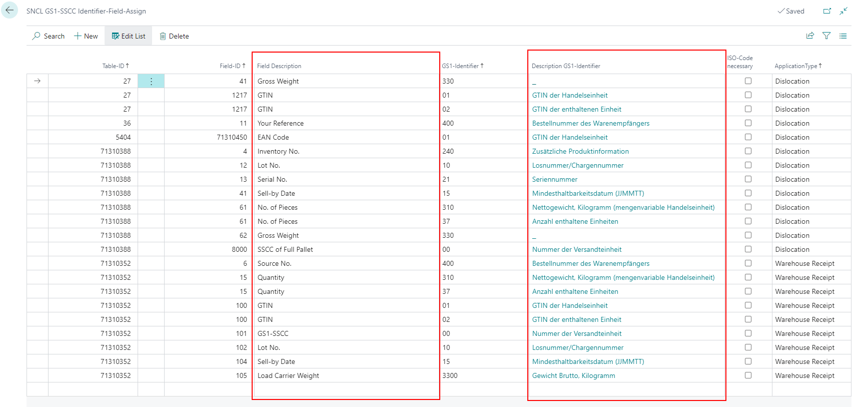Image resolution: width=868 pixels, height=407 pixels.
Task: Select the SSCC of Full Pallet field cell
Action: [x=285, y=249]
